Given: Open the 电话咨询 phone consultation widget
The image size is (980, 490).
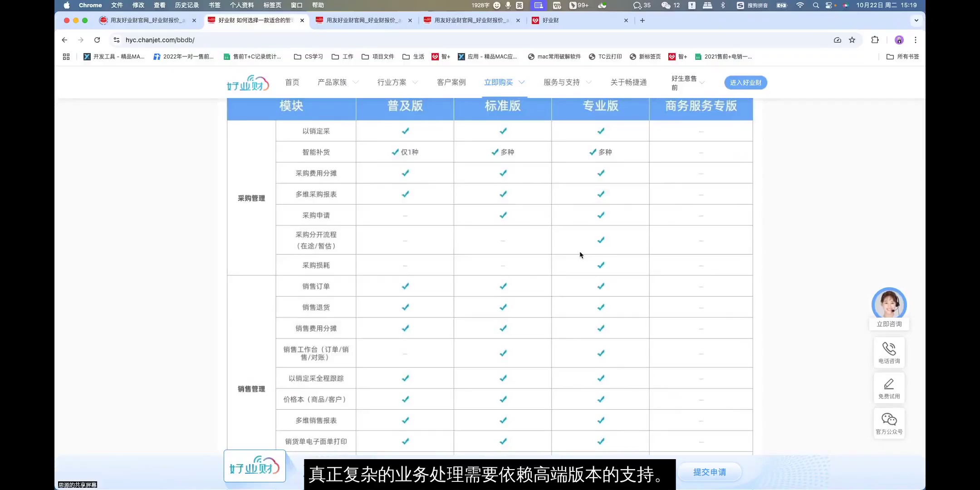Looking at the screenshot, I should click(888, 353).
